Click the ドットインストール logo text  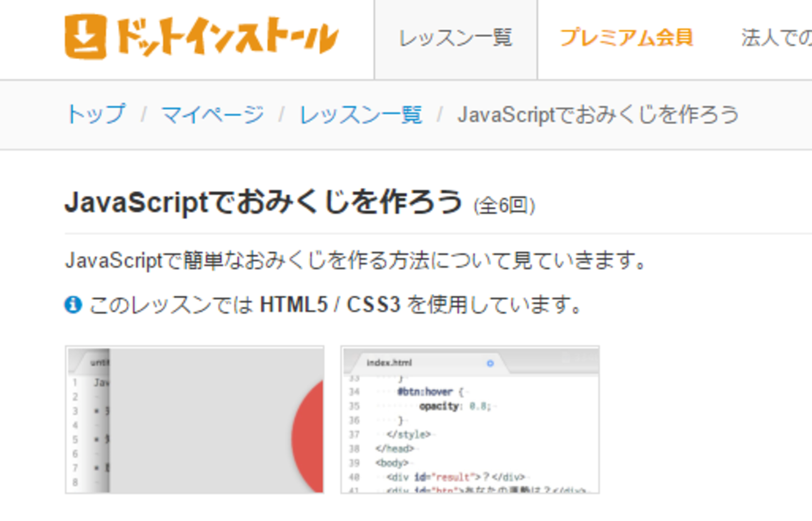click(x=225, y=37)
